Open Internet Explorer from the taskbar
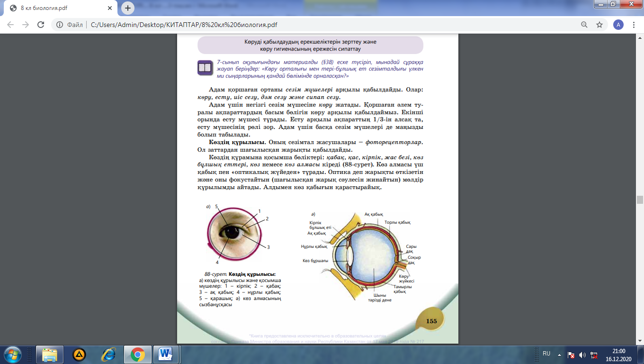Viewport: 644px width, 364px height. click(108, 354)
